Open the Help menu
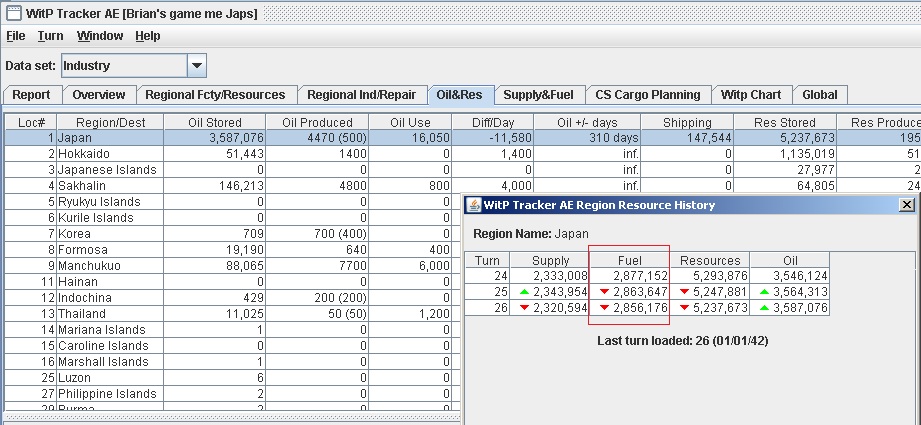The image size is (921, 425). (x=147, y=36)
